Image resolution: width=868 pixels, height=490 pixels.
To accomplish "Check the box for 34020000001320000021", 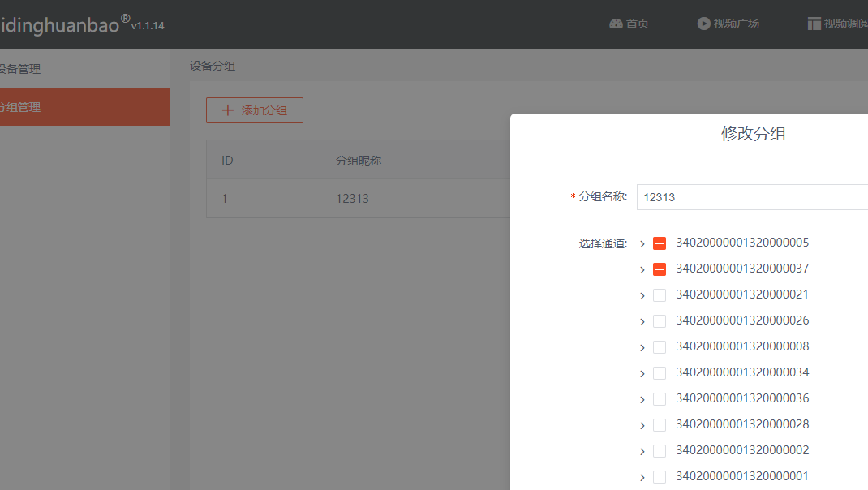I will 660,295.
